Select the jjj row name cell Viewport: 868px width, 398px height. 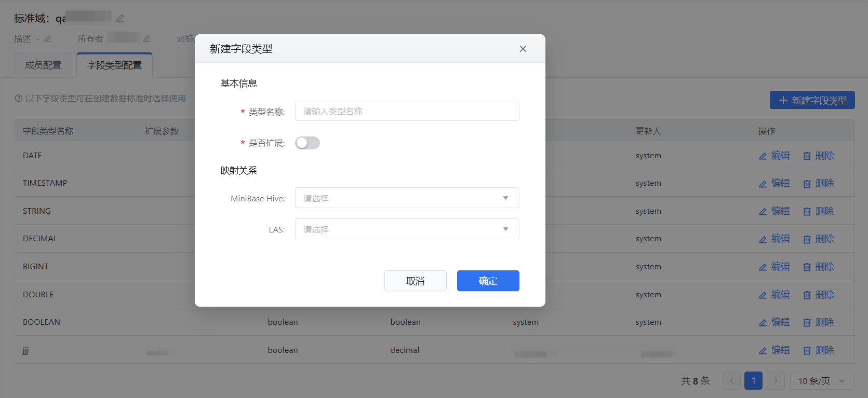(26, 350)
